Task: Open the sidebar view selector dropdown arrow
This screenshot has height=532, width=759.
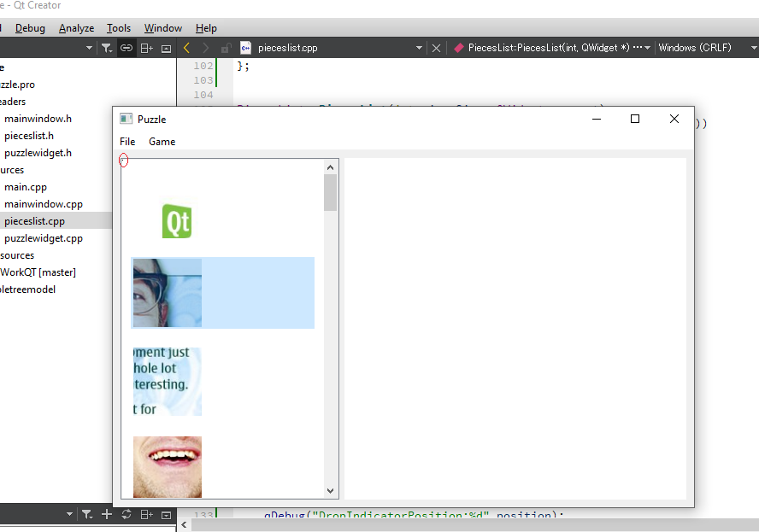Action: (89, 48)
